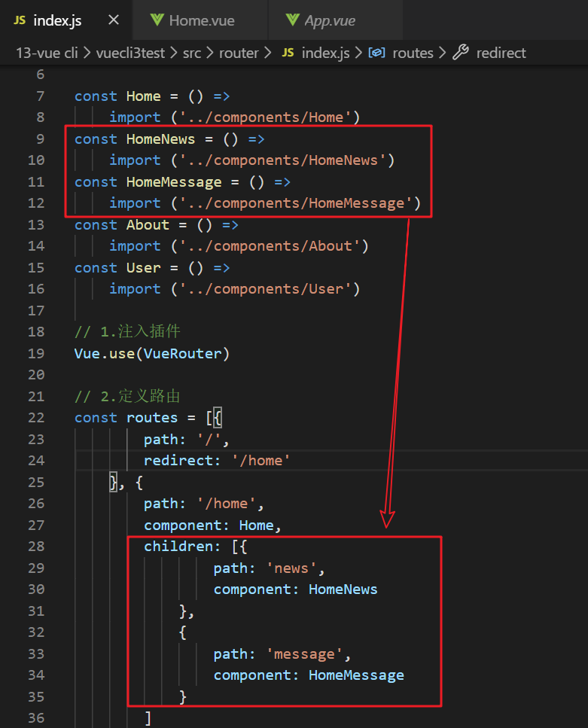Screen dimensions: 588x728
Task: Open the Home.vue tab
Action: pyautogui.click(x=202, y=20)
